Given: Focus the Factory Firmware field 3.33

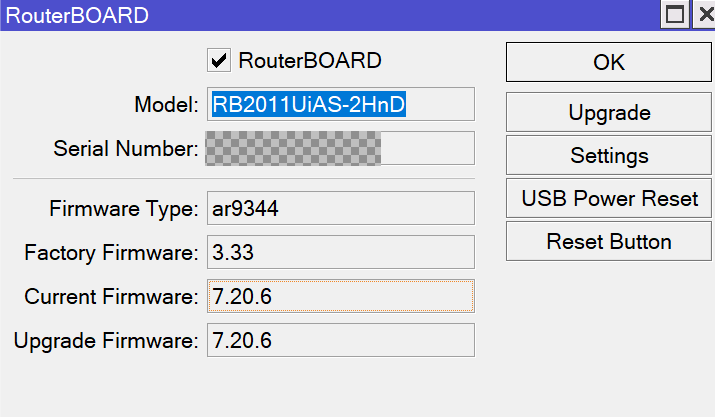Looking at the screenshot, I should tap(340, 253).
